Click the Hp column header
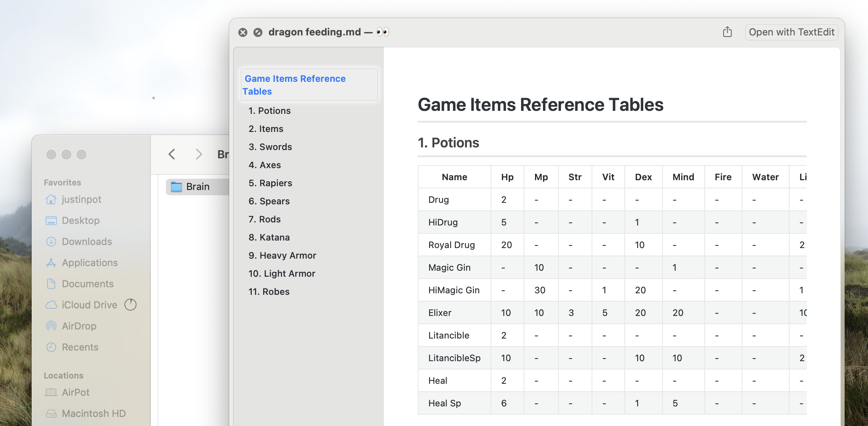868x426 pixels. (507, 177)
